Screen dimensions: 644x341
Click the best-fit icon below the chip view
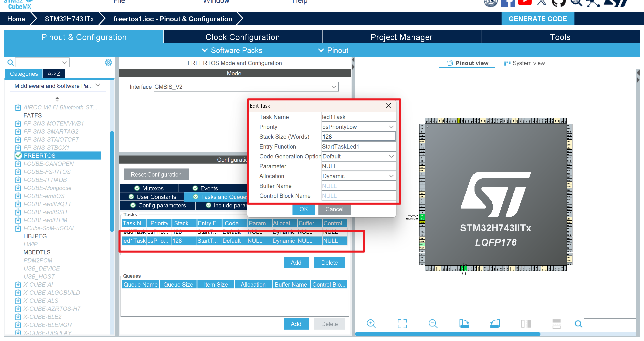point(402,324)
